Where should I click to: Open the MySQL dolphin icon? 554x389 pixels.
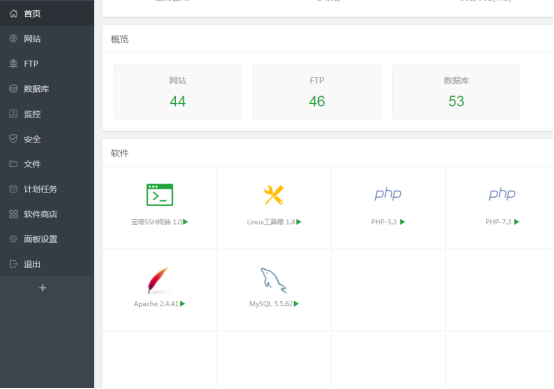click(273, 281)
